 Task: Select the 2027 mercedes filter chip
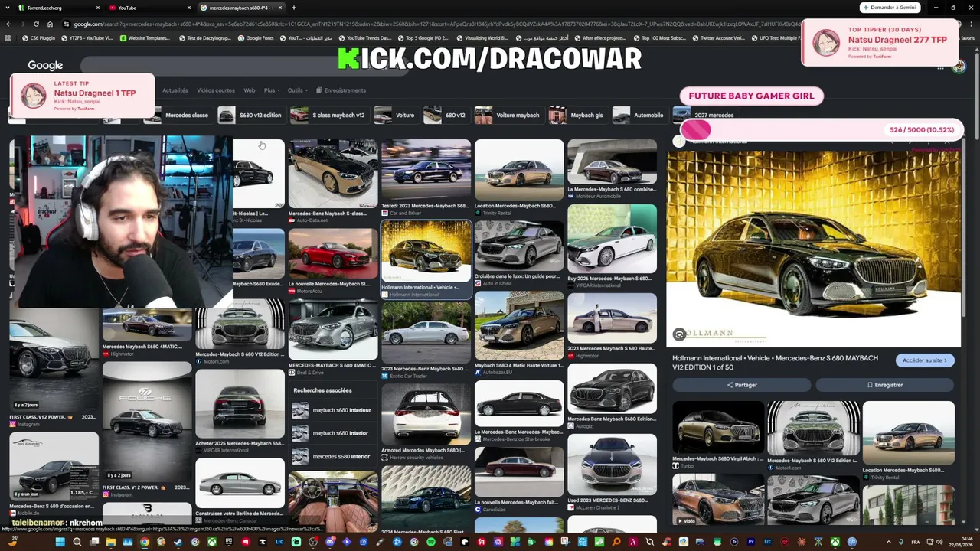coord(704,116)
